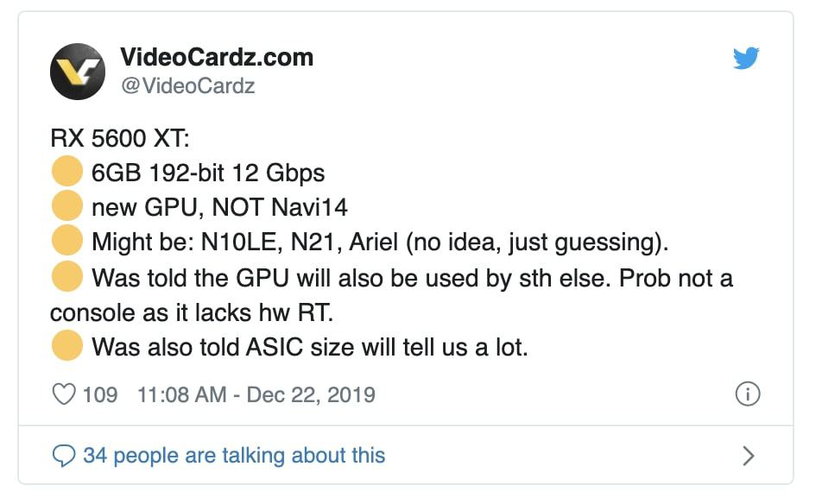The width and height of the screenshot is (822, 504).
Task: Click the text "new GPU, NOT Navi14"
Action: tap(220, 208)
